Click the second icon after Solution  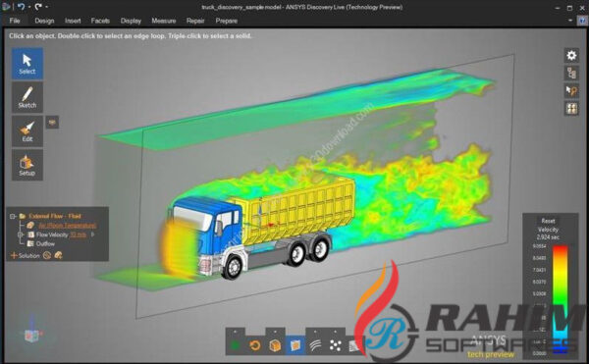pos(58,255)
